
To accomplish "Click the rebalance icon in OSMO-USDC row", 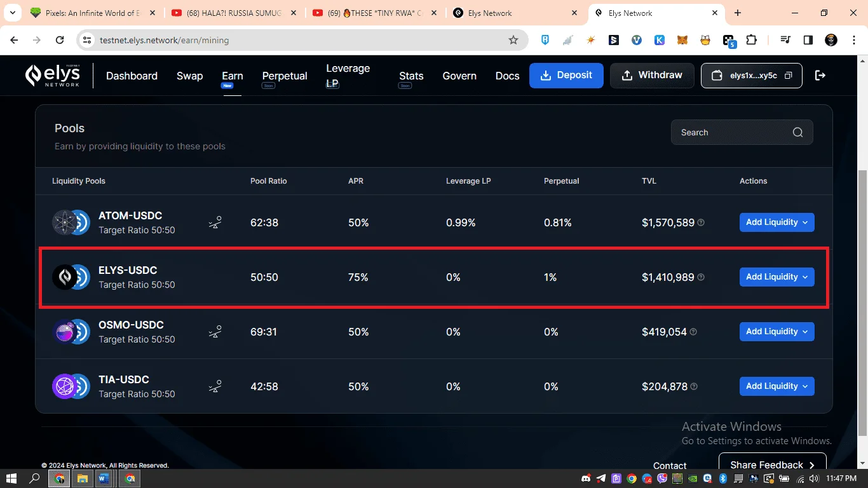I will pos(215,332).
